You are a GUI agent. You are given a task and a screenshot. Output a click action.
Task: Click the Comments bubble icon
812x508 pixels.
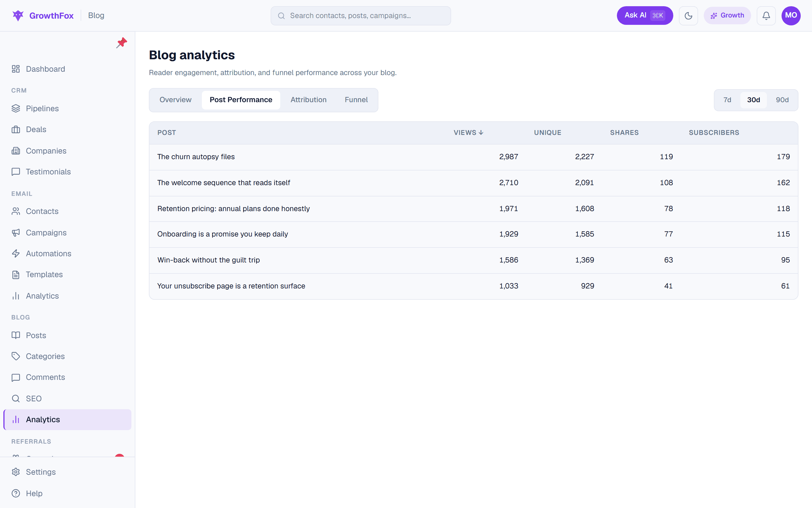[16, 377]
